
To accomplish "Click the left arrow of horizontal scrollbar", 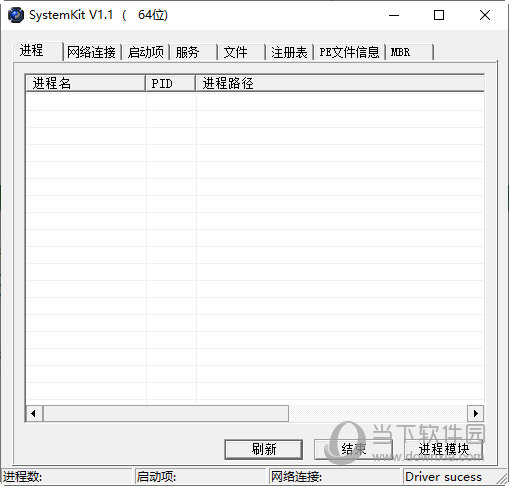I will [x=34, y=414].
